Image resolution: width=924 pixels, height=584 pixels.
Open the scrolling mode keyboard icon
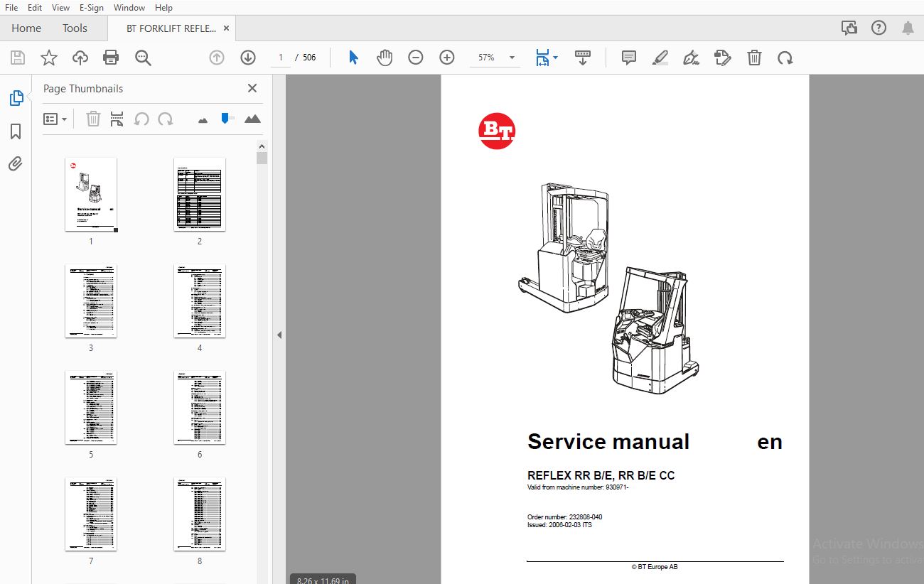(583, 58)
